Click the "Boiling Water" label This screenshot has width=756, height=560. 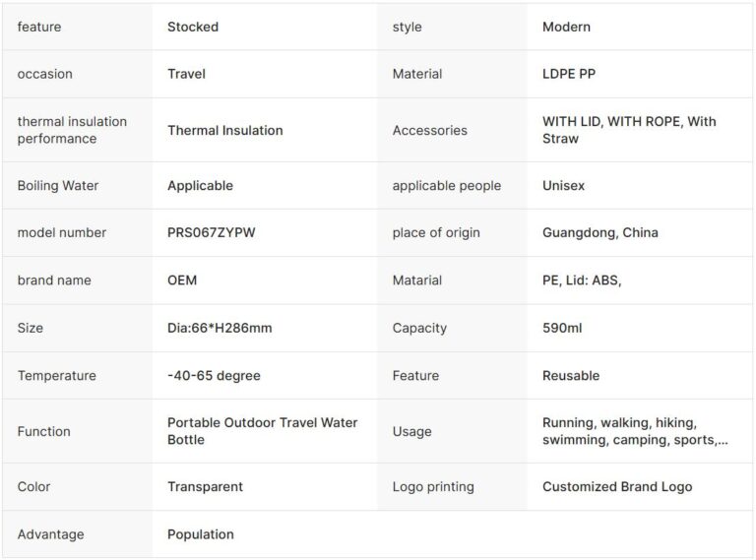(58, 185)
